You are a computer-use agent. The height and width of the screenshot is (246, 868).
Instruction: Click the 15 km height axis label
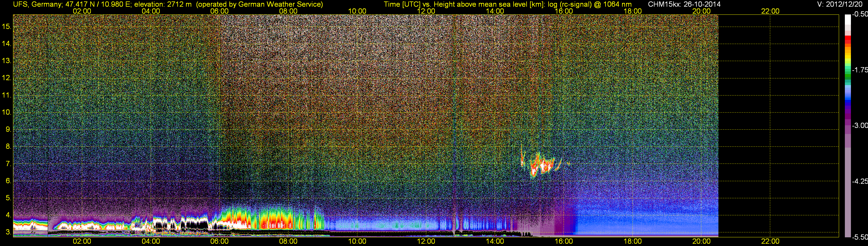tap(7, 27)
